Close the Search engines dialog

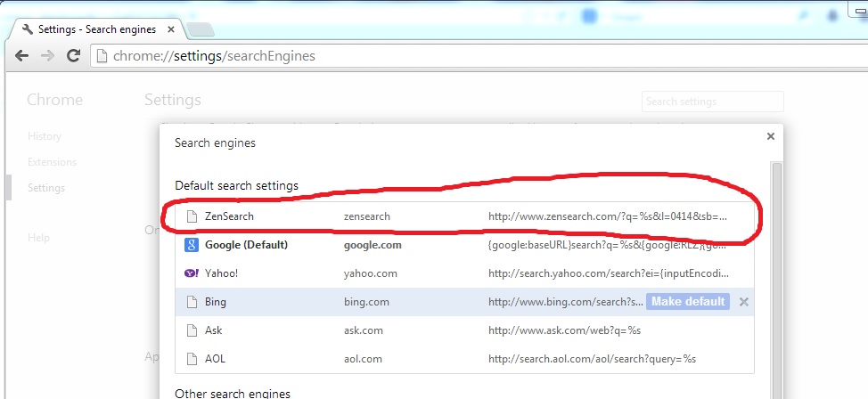coord(771,136)
